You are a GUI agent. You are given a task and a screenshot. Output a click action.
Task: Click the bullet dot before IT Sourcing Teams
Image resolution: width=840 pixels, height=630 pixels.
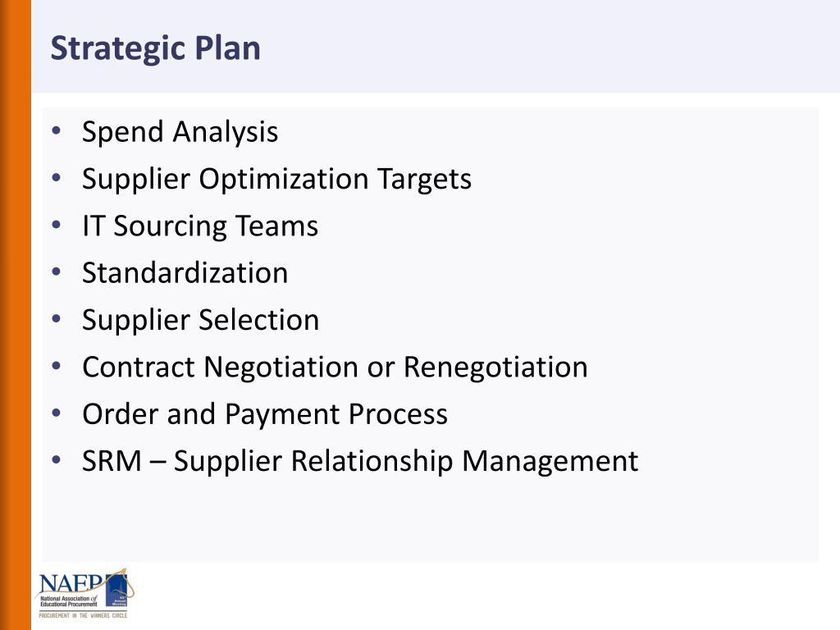coord(57,225)
